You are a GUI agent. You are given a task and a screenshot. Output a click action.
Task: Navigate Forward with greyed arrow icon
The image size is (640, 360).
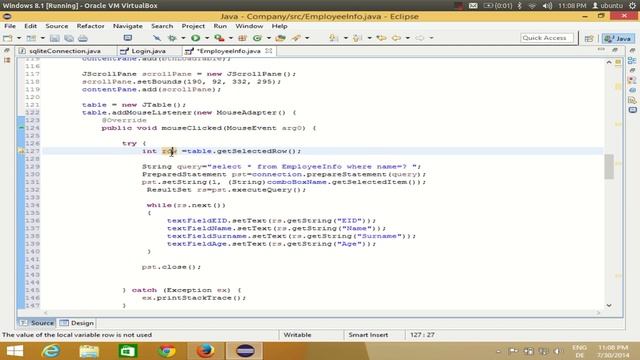click(420, 38)
